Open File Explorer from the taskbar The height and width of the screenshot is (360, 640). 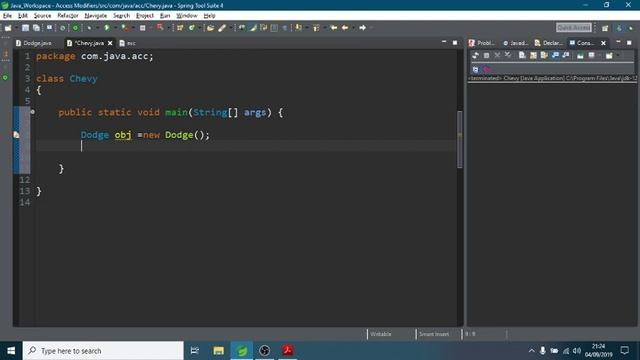pos(218,351)
